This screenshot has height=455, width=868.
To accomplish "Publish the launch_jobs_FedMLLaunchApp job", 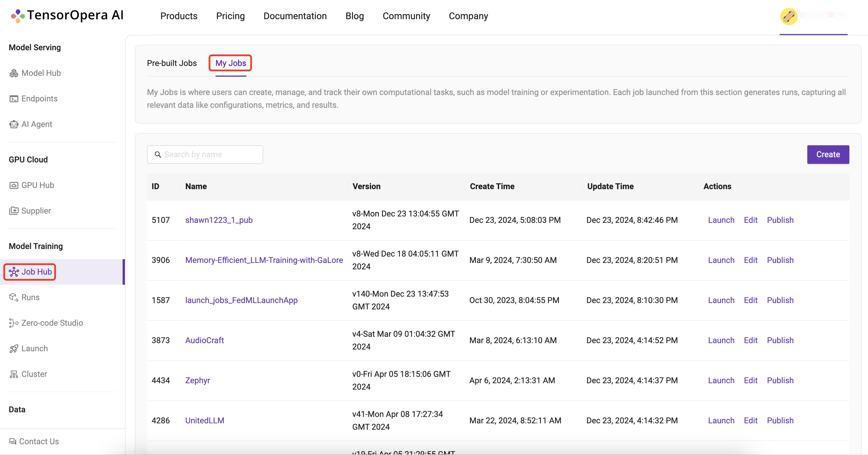I will (780, 300).
